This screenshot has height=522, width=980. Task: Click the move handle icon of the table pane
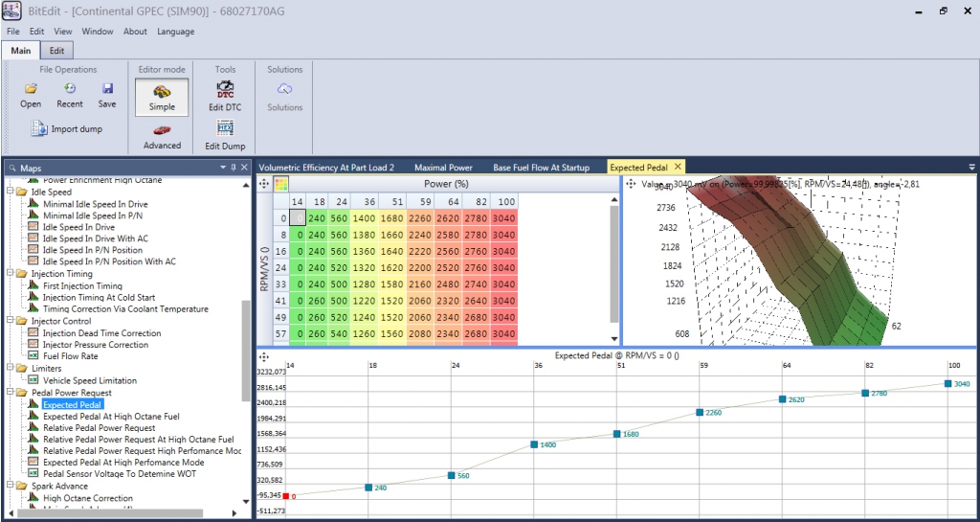[264, 184]
